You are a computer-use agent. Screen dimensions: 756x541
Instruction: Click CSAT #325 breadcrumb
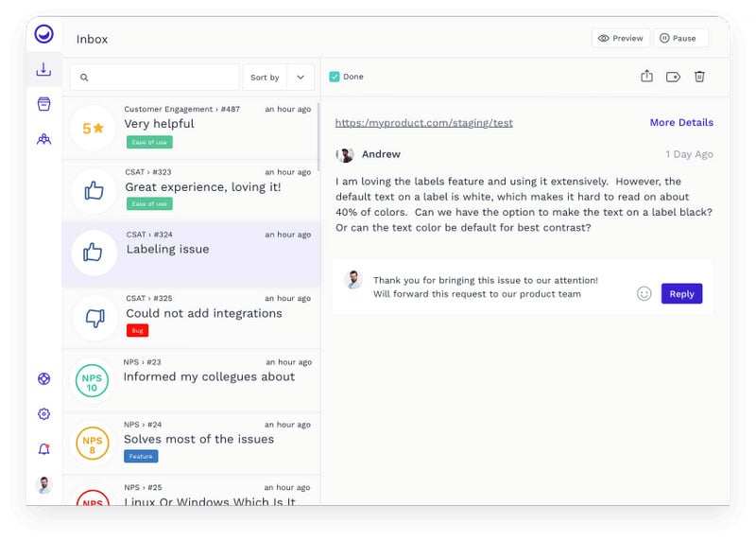149,298
